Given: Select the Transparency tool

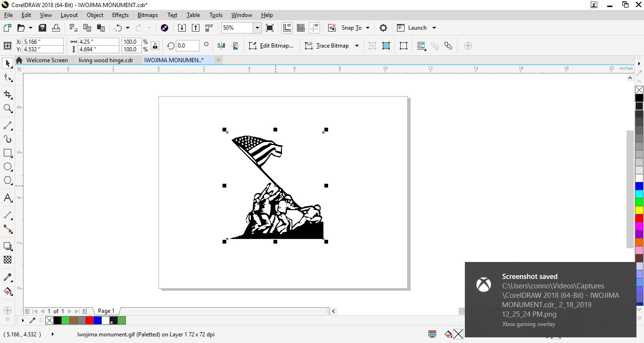Looking at the screenshot, I should (8, 260).
